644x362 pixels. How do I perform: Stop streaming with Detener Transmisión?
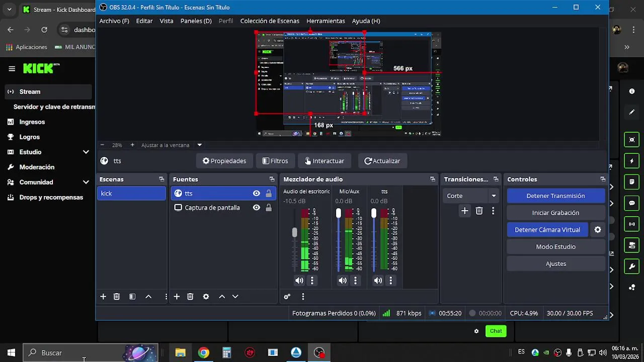pos(555,196)
